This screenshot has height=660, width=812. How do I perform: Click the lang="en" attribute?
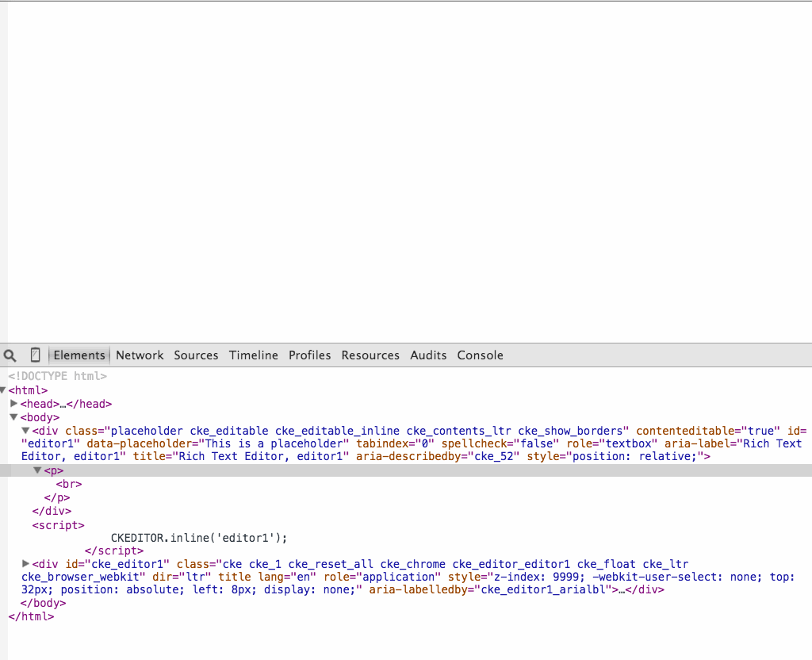pyautogui.click(x=287, y=577)
